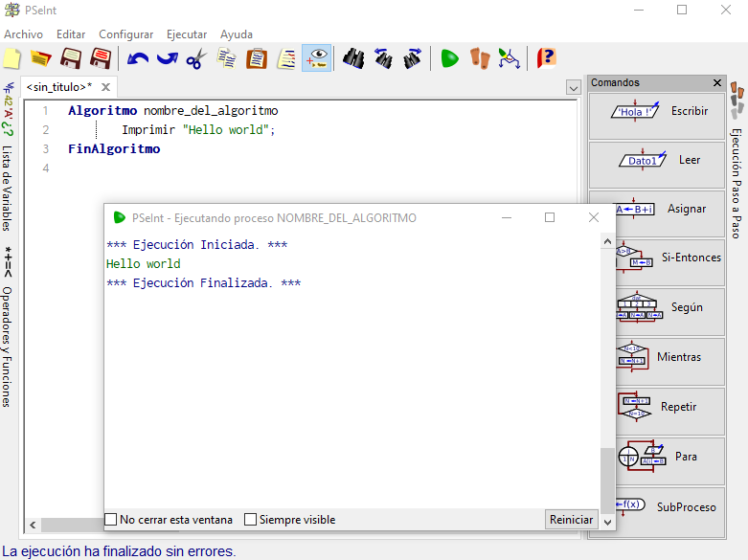Expand the Lista de Variables side panel
Screen dimensions: 748x560
[x=7, y=188]
